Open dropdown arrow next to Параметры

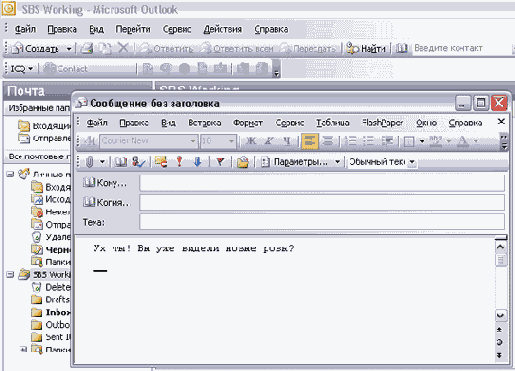(x=337, y=162)
